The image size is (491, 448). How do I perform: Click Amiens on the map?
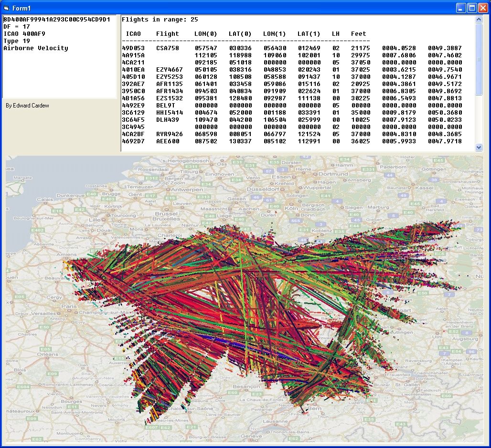66,255
